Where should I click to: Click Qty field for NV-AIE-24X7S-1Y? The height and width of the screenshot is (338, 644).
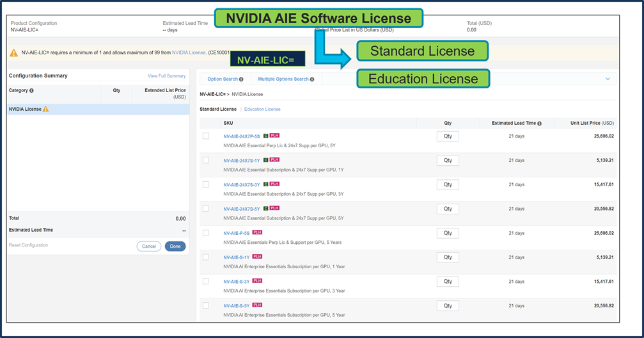448,161
